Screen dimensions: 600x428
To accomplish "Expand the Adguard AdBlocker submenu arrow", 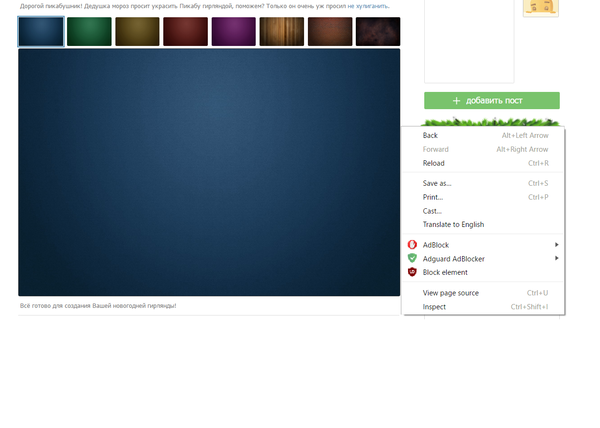I will pyautogui.click(x=556, y=259).
